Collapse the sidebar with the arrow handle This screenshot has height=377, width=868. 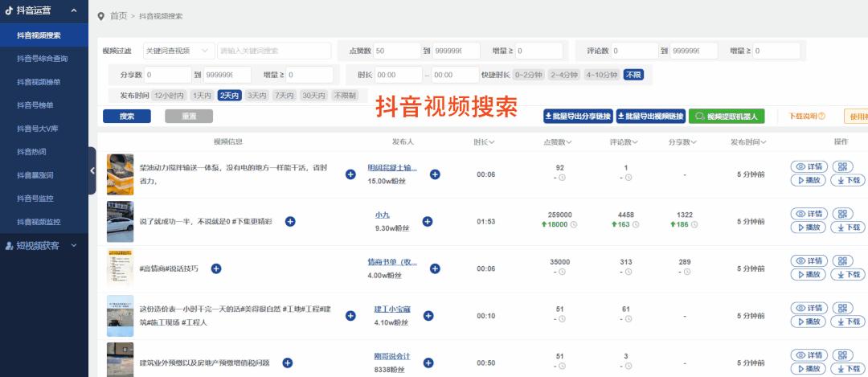pyautogui.click(x=92, y=170)
